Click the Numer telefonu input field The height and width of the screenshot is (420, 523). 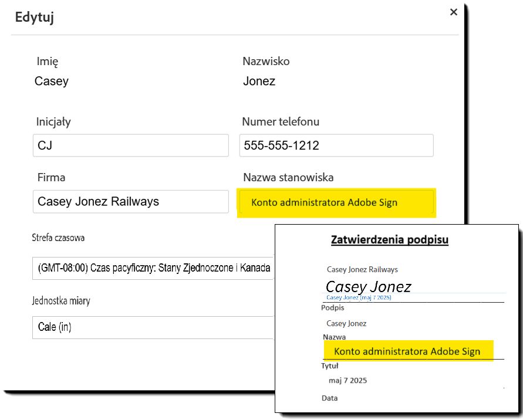click(336, 145)
